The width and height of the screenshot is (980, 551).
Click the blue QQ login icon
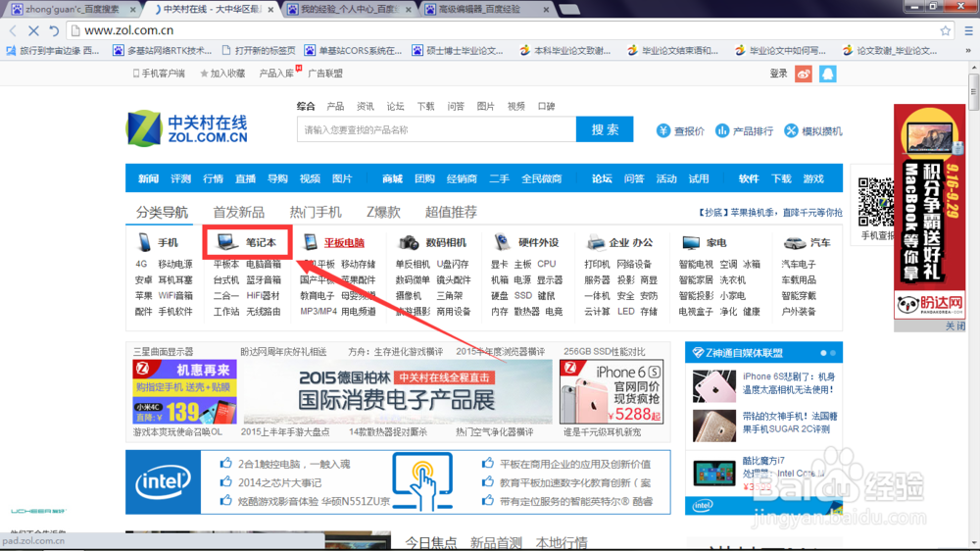827,74
